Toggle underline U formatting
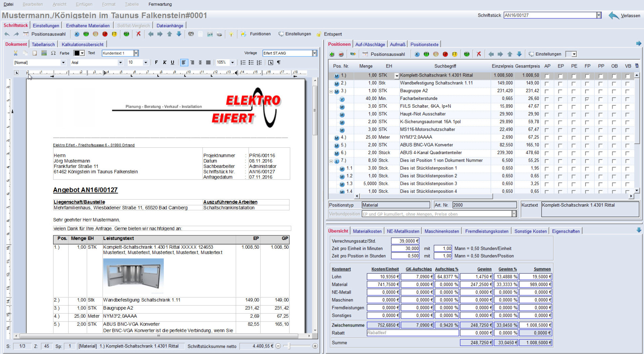 coord(173,63)
